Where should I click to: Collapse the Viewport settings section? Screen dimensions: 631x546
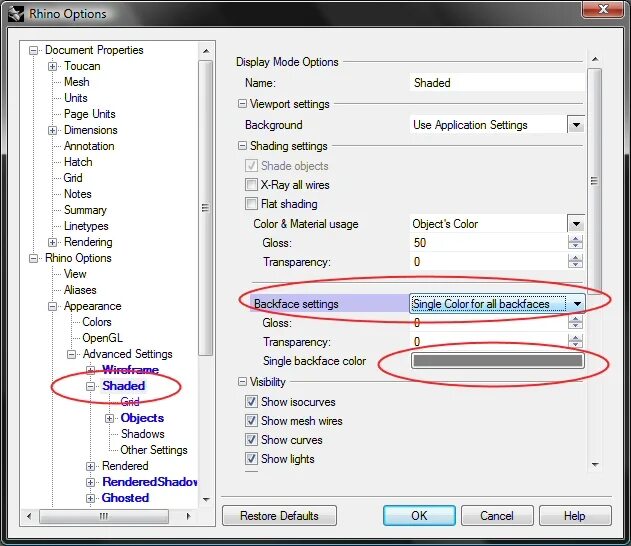tap(242, 104)
